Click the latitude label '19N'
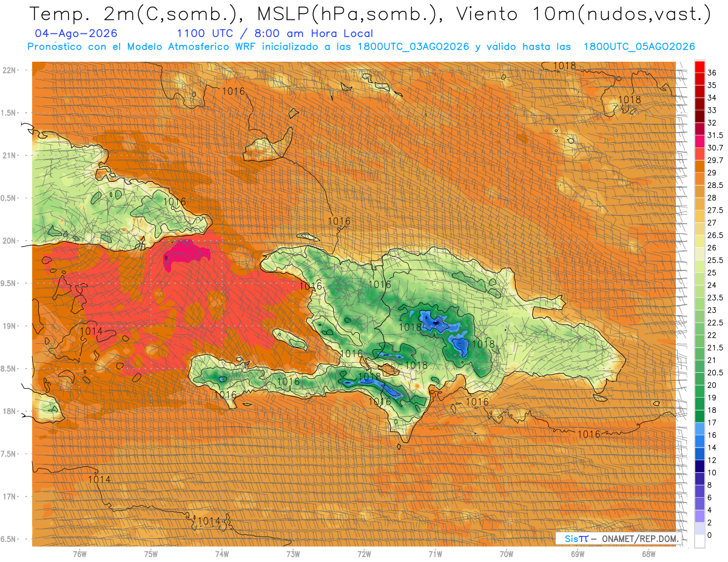This screenshot has width=728, height=562. coord(10,326)
